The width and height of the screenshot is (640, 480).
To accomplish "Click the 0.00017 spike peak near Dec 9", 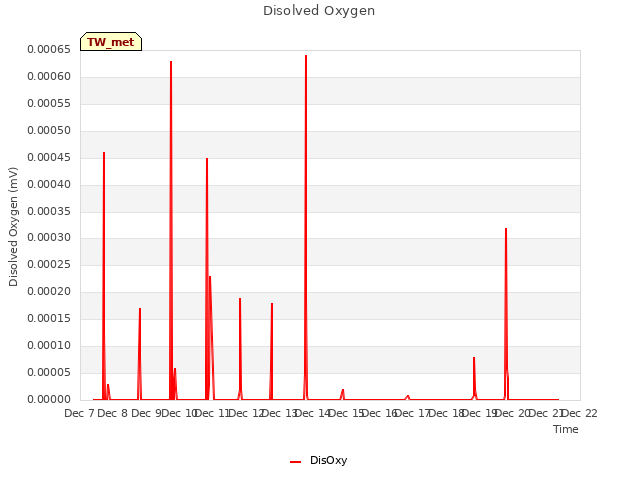I will (x=140, y=309).
